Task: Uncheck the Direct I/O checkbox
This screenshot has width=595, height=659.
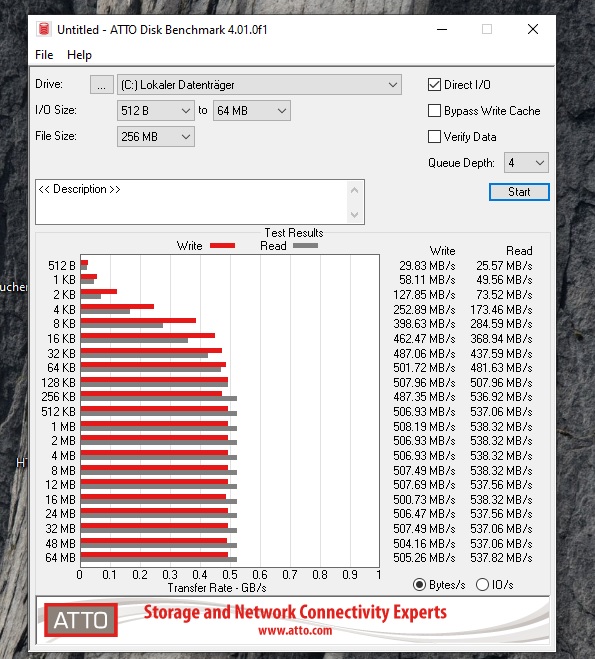Action: coord(434,84)
